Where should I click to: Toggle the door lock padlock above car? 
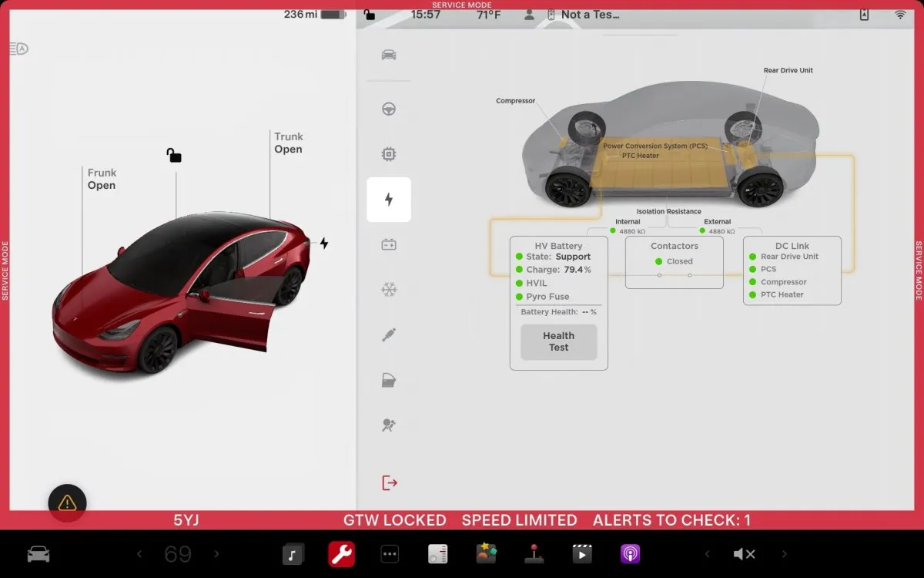174,156
